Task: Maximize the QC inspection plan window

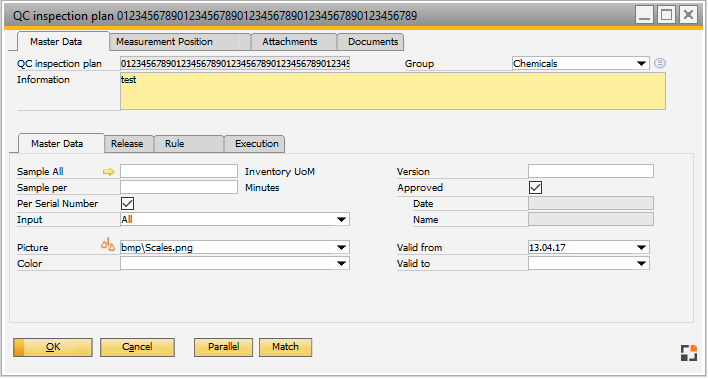Action: point(666,15)
